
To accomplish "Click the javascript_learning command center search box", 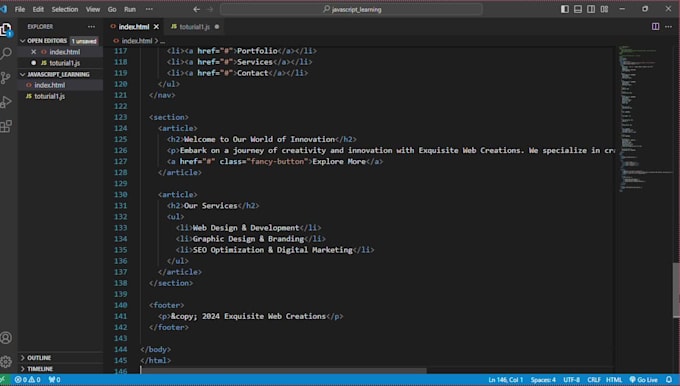I will [x=351, y=9].
